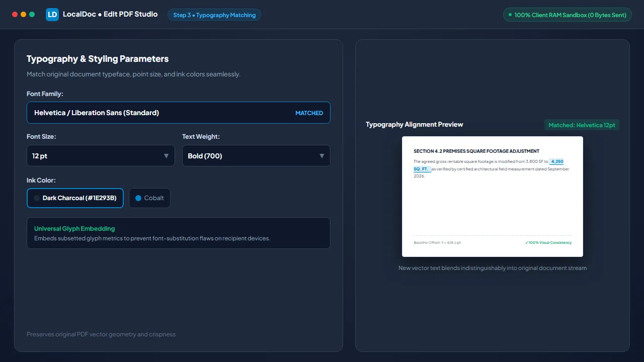Screen dimensions: 644x362
Task: Select the Cobalt ink color option
Action: [x=149, y=198]
